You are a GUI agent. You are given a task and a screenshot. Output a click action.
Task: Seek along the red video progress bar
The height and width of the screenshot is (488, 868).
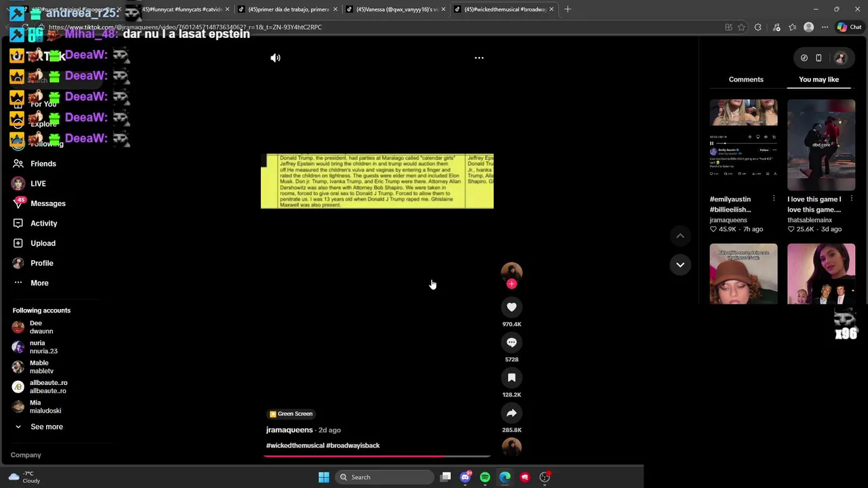click(x=377, y=456)
